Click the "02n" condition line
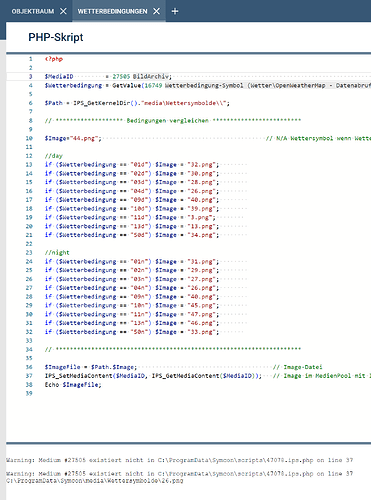 tap(132, 270)
